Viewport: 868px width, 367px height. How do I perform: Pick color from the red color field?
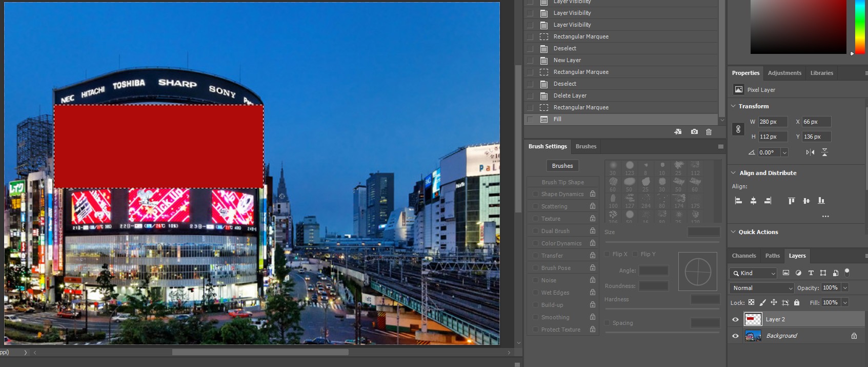click(798, 27)
